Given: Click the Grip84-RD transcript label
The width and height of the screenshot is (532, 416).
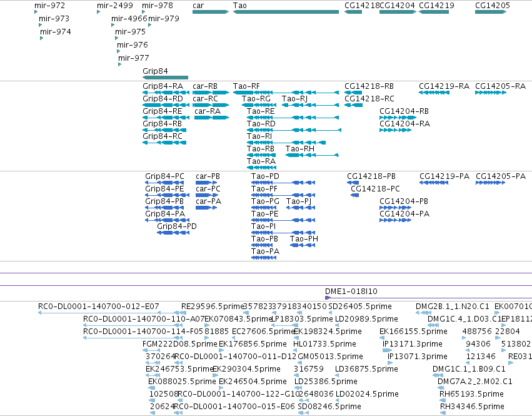Looking at the screenshot, I should point(163,98).
